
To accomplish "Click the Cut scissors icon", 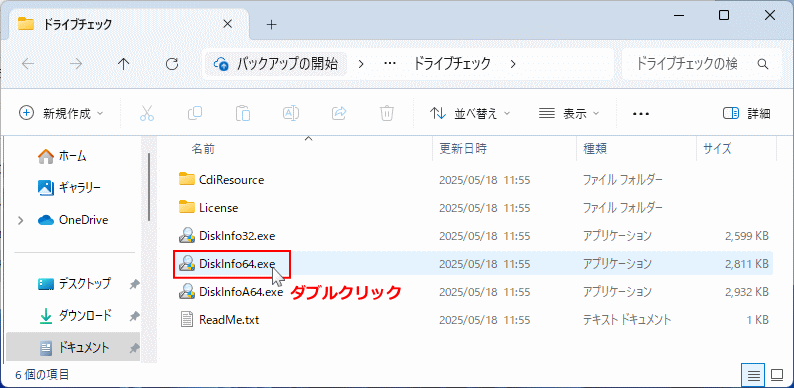I will point(146,113).
